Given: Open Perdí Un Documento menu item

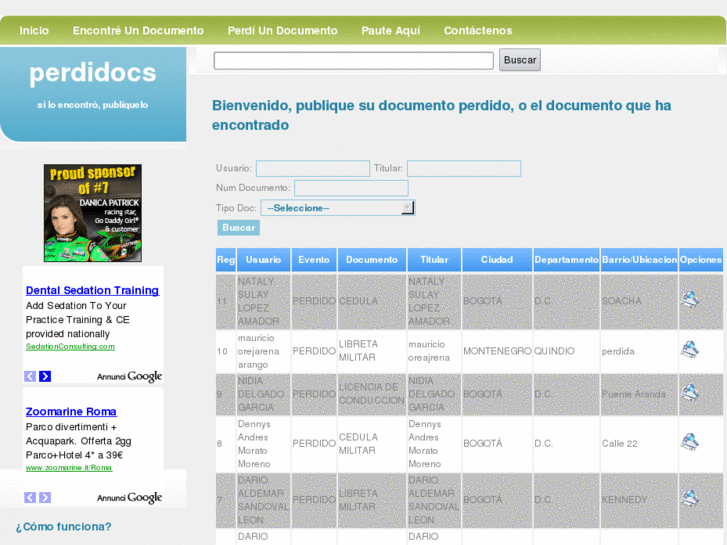Looking at the screenshot, I should [x=282, y=31].
